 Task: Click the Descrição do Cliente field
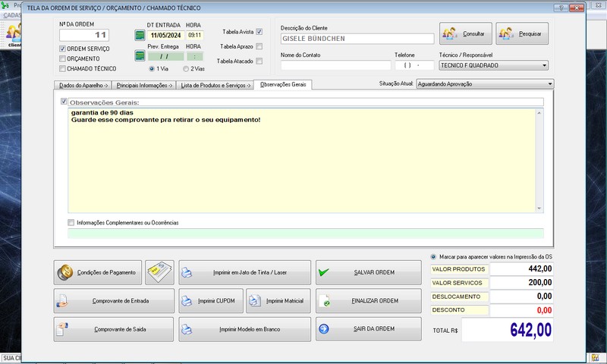[x=357, y=39]
